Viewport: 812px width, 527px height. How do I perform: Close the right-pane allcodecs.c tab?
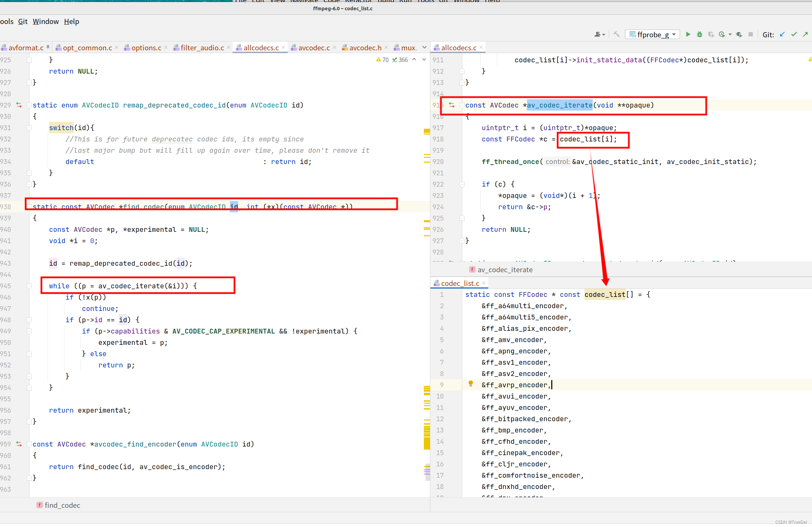coord(481,48)
